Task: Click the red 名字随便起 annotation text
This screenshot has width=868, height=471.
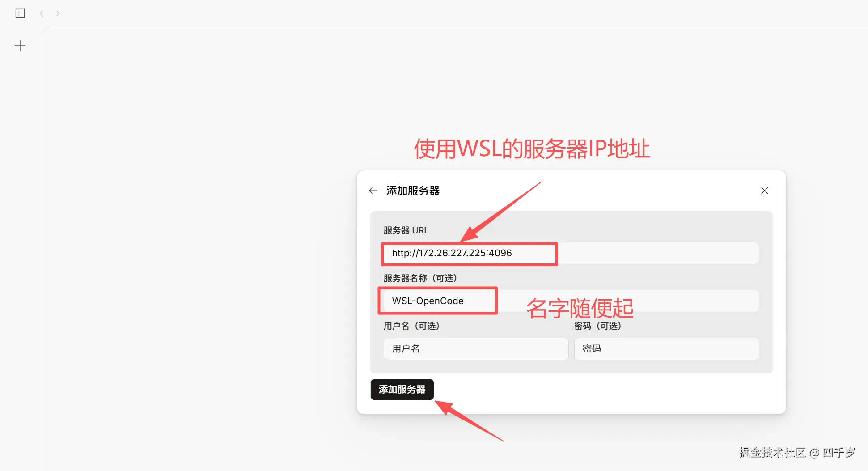Action: (x=580, y=308)
